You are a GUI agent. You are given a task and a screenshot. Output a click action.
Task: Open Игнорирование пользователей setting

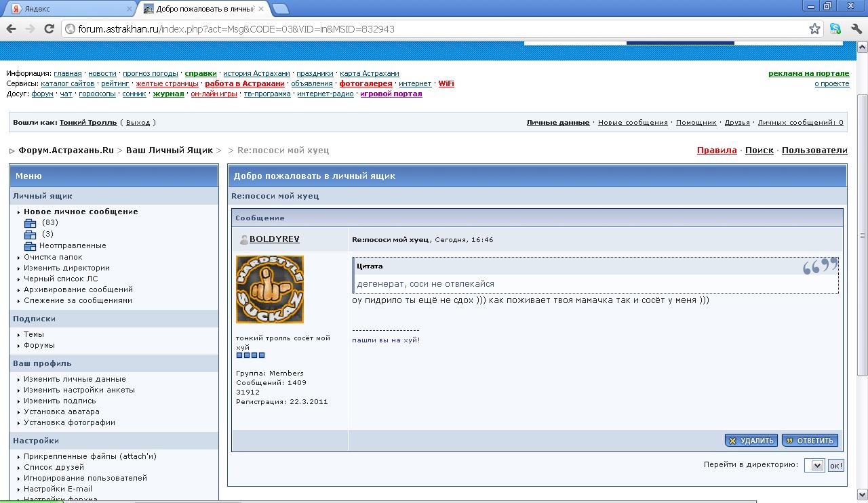[x=85, y=478]
